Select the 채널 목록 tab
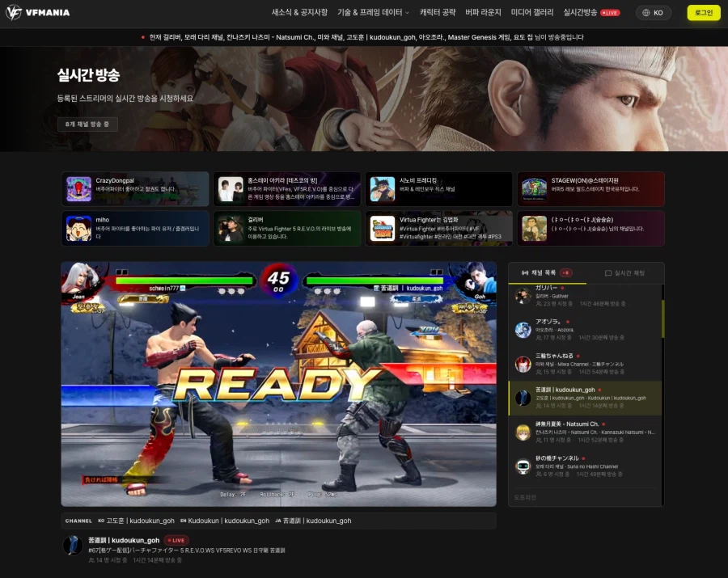The image size is (728, 578). click(x=546, y=273)
